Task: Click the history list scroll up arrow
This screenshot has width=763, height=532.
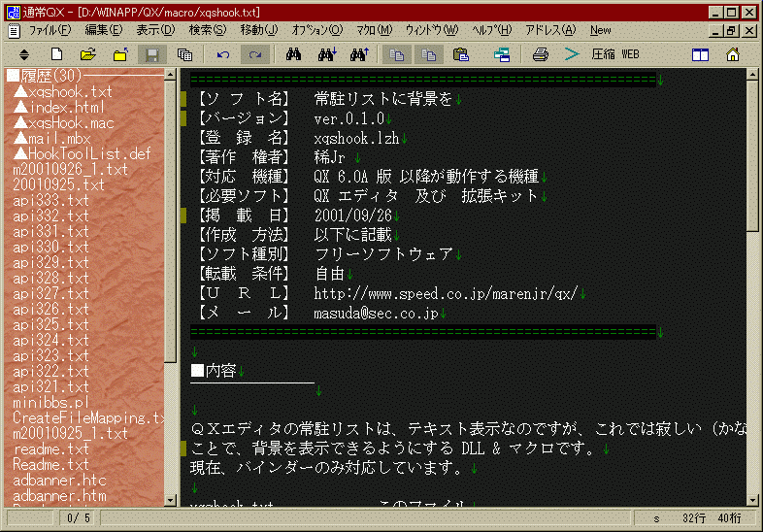Action: (170, 75)
